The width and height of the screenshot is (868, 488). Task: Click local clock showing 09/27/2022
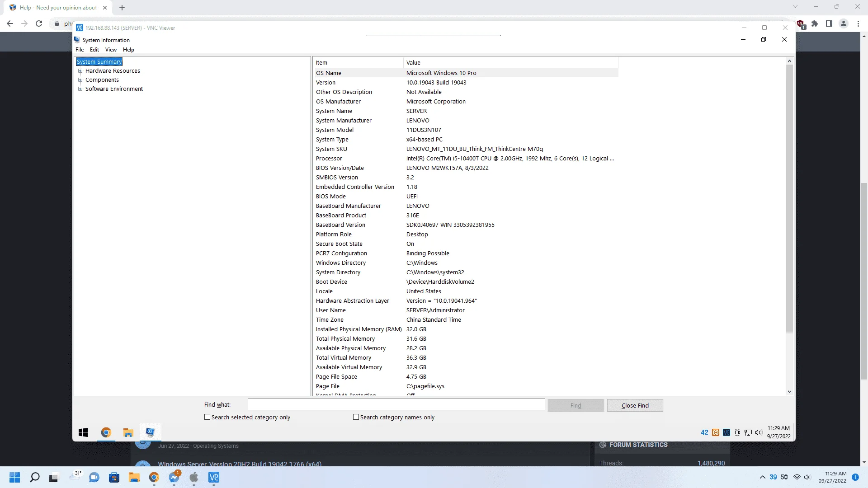(832, 477)
